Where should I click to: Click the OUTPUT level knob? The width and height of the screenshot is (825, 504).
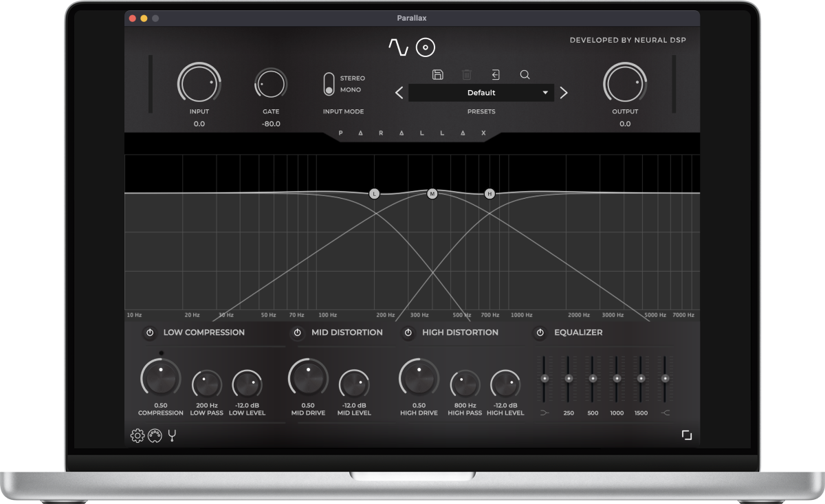pyautogui.click(x=625, y=83)
